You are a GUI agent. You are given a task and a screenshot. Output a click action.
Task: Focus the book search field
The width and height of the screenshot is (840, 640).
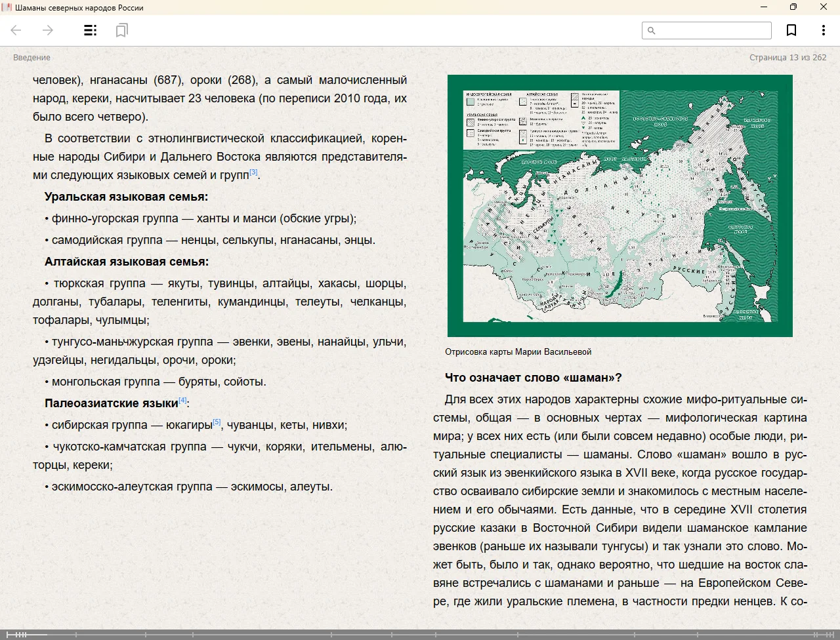pyautogui.click(x=712, y=30)
